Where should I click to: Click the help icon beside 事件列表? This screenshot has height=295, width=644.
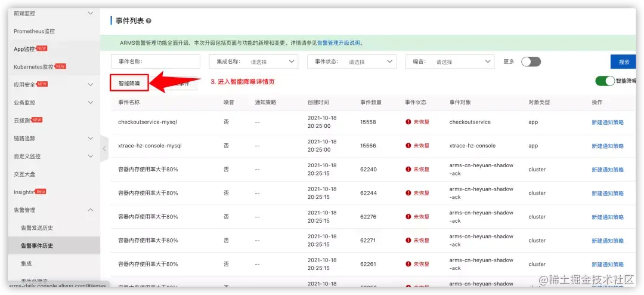coord(148,21)
